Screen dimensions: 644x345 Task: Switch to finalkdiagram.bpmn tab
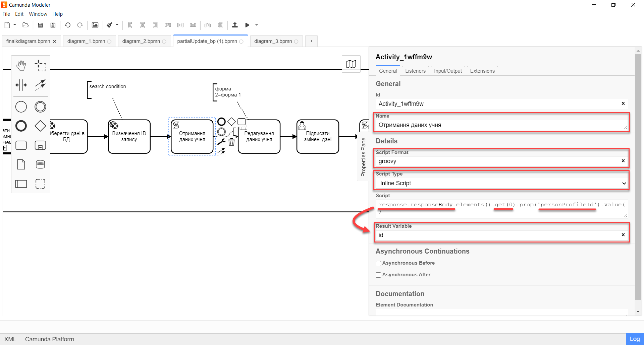(28, 41)
